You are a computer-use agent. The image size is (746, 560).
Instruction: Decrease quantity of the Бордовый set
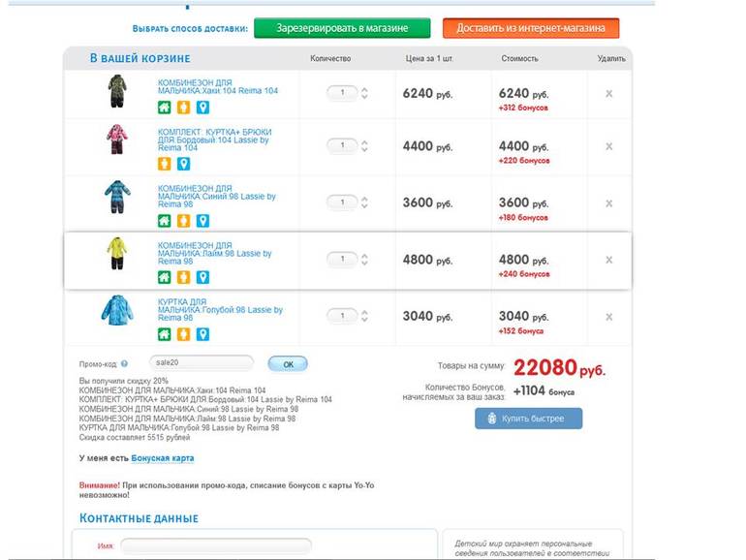(364, 151)
